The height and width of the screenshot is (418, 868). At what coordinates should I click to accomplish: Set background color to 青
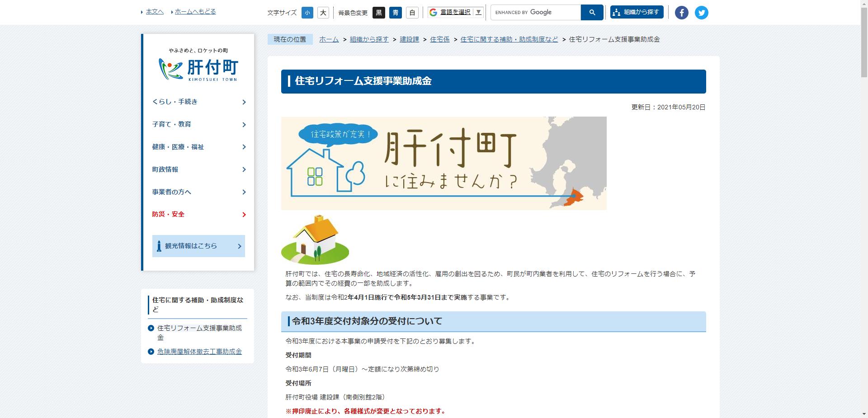395,13
